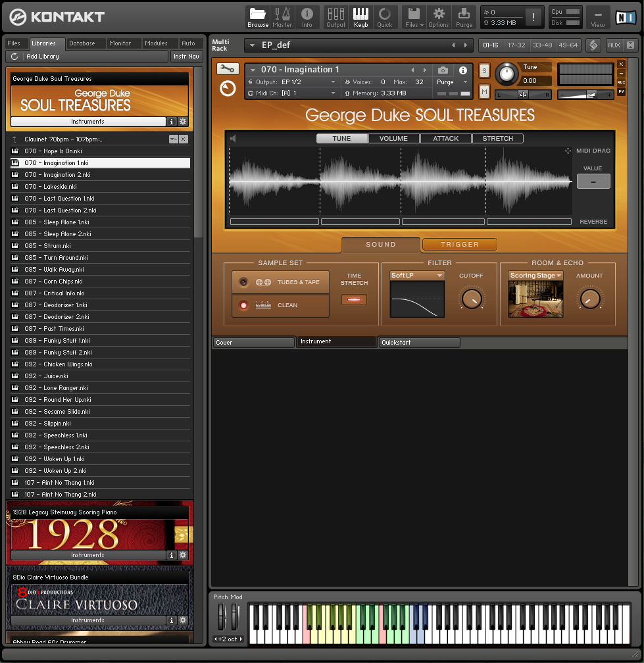Open Soul Treasures library settings gear
Image resolution: width=644 pixels, height=663 pixels.
click(183, 122)
